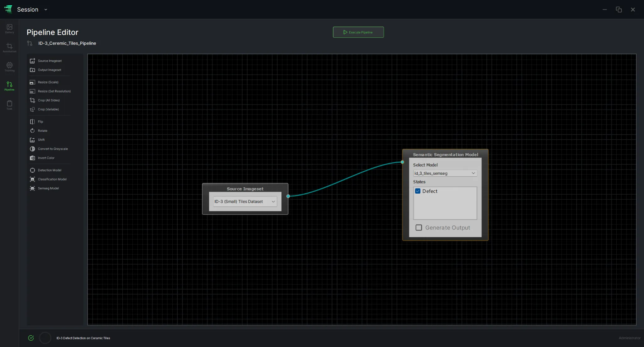Viewport: 644px width, 347px height.
Task: Open the ID-3 (Small) Tiles Dataset dropdown
Action: tap(245, 201)
